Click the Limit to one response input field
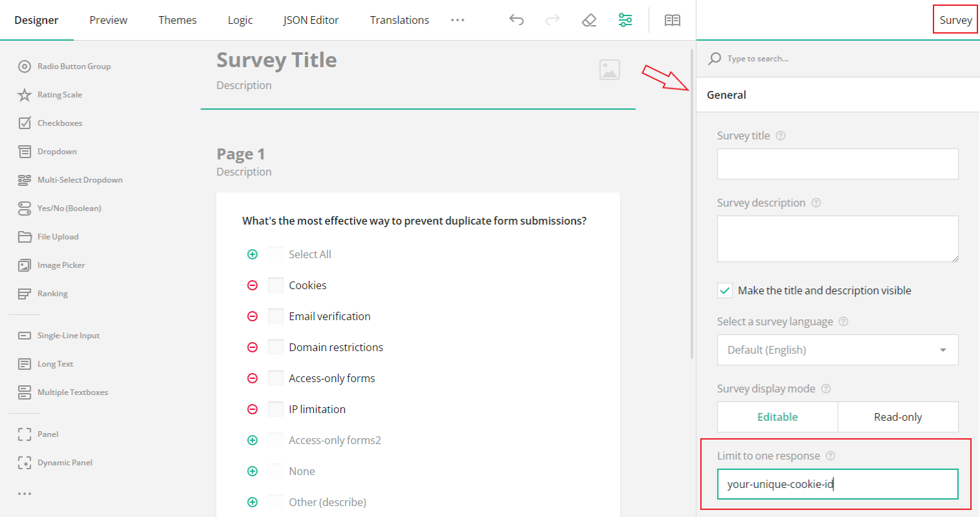Image resolution: width=980 pixels, height=517 pixels. pyautogui.click(x=837, y=484)
